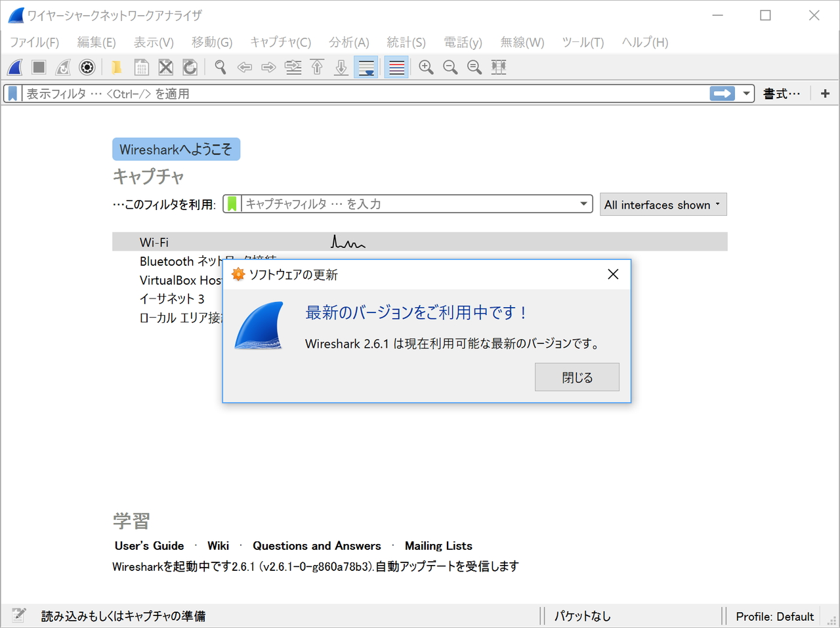Start a new packet capture
The image size is (840, 628).
(x=14, y=67)
